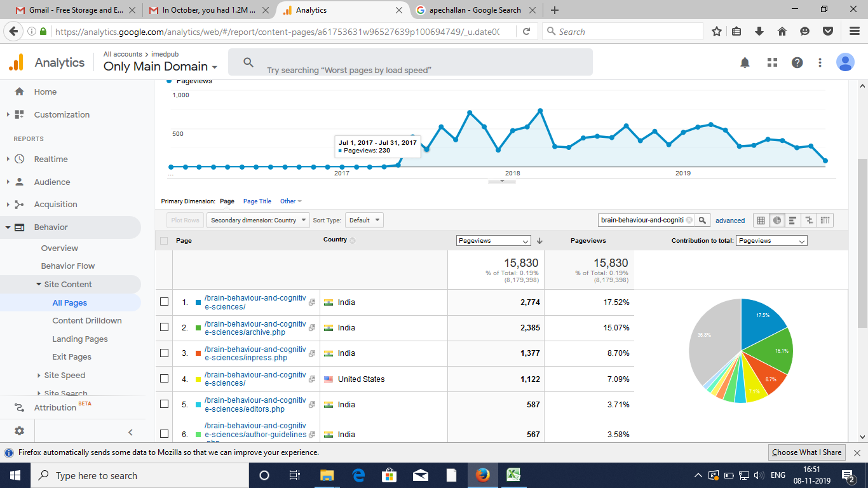This screenshot has height=488, width=868.
Task: Check the box for row 1 India
Action: [x=164, y=302]
